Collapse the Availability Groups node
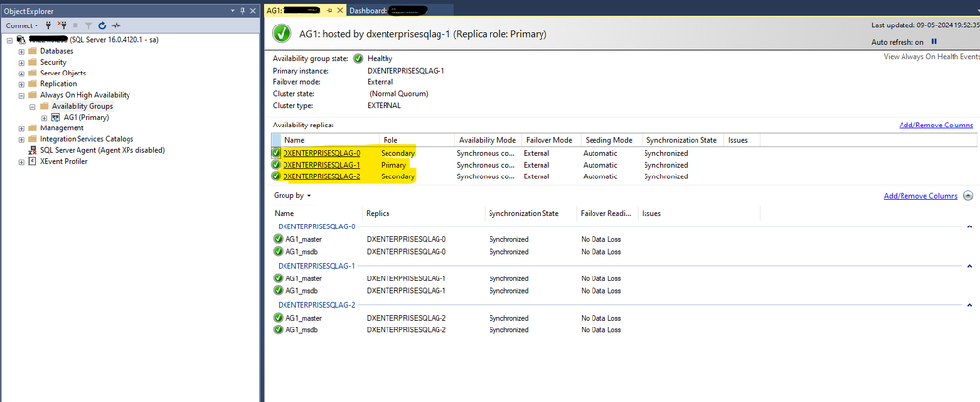 coord(32,106)
